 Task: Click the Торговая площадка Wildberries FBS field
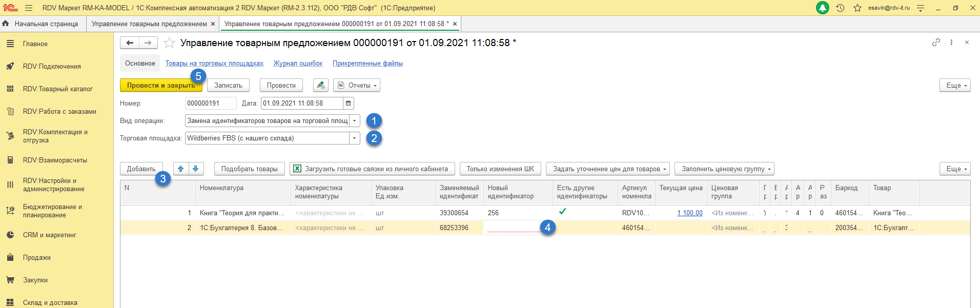point(267,138)
